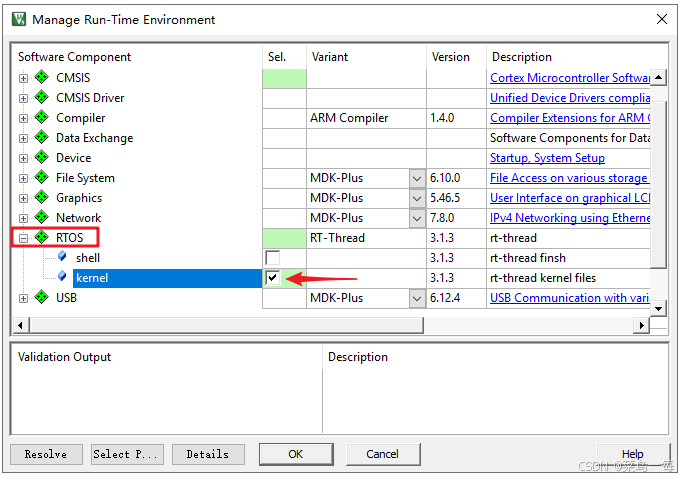Screen dimensions: 682x480
Task: Click the Variant column header
Action: (330, 57)
